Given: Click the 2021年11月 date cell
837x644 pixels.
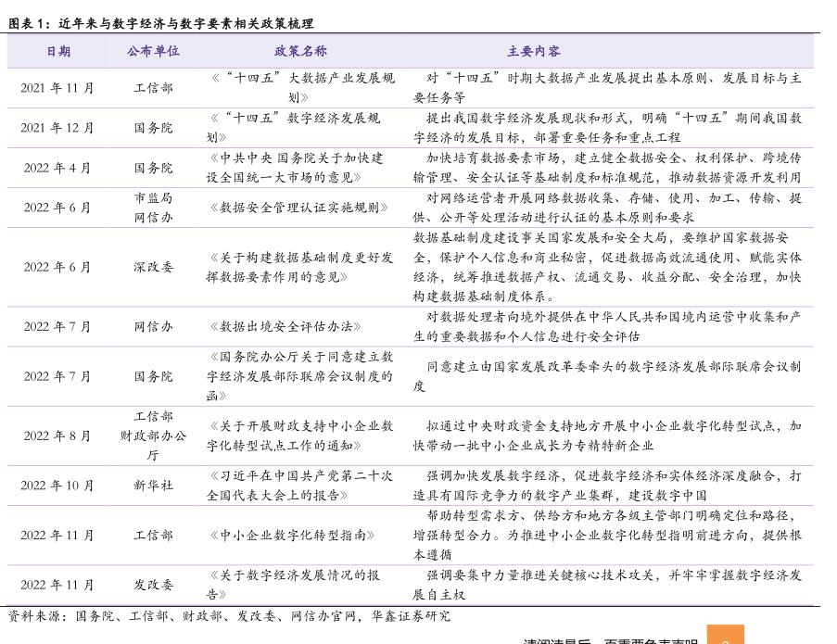Looking at the screenshot, I should (57, 88).
